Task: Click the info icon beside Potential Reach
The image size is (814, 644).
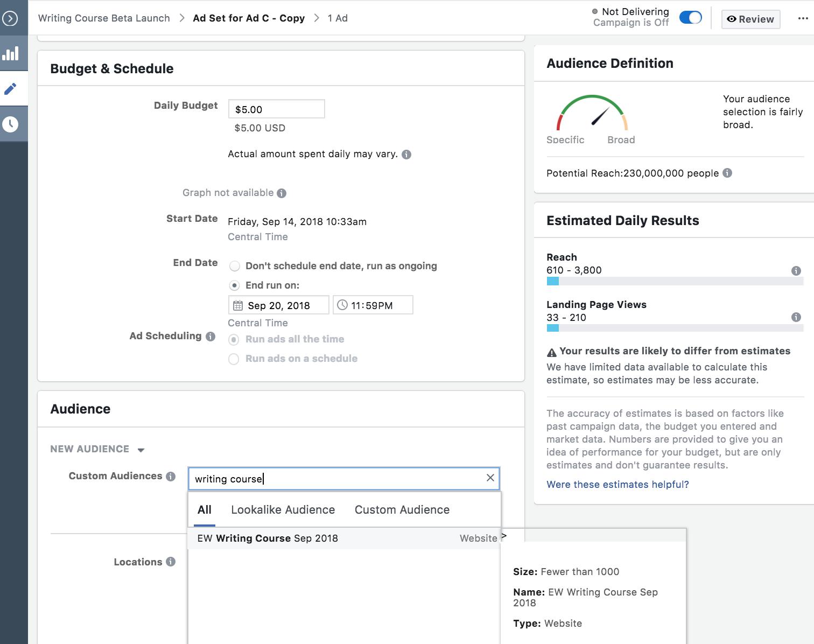Action: pyautogui.click(x=727, y=173)
